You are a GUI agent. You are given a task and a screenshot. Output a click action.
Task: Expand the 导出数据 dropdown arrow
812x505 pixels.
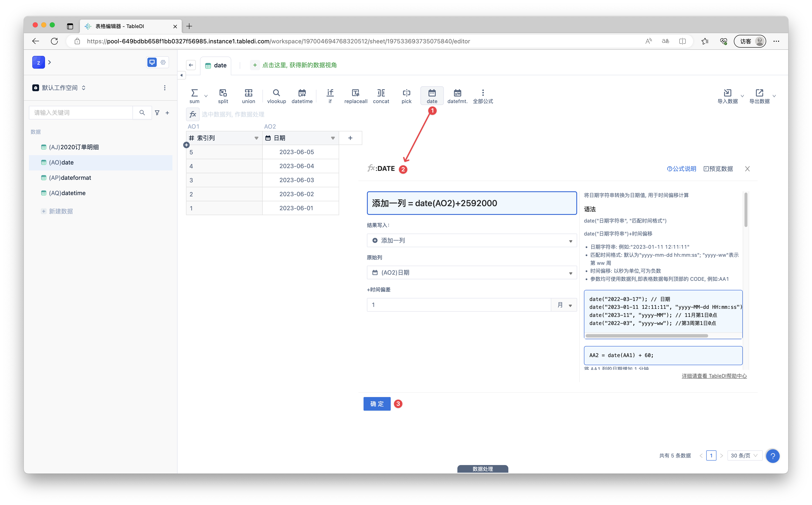point(774,96)
